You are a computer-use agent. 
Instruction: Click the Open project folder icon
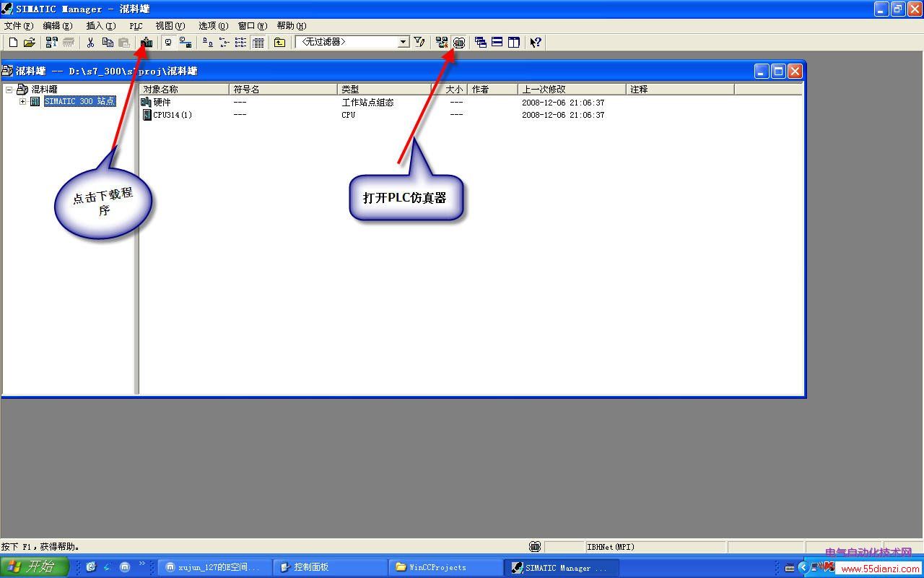pyautogui.click(x=30, y=43)
